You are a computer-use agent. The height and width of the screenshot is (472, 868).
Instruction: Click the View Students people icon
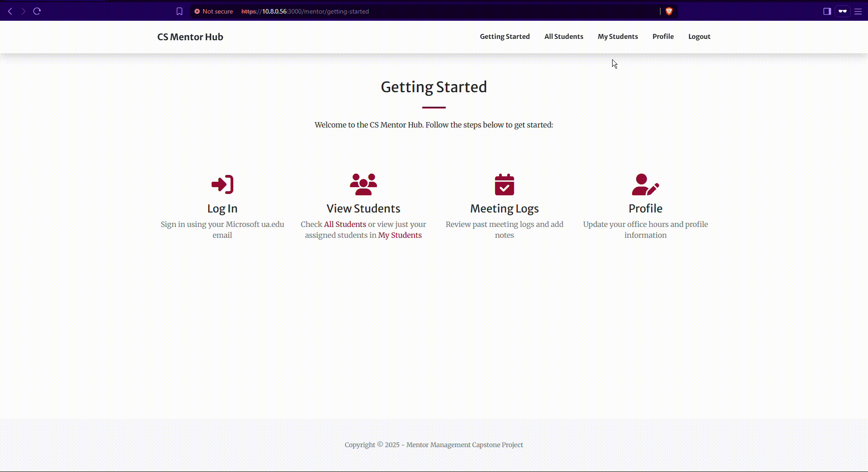363,184
